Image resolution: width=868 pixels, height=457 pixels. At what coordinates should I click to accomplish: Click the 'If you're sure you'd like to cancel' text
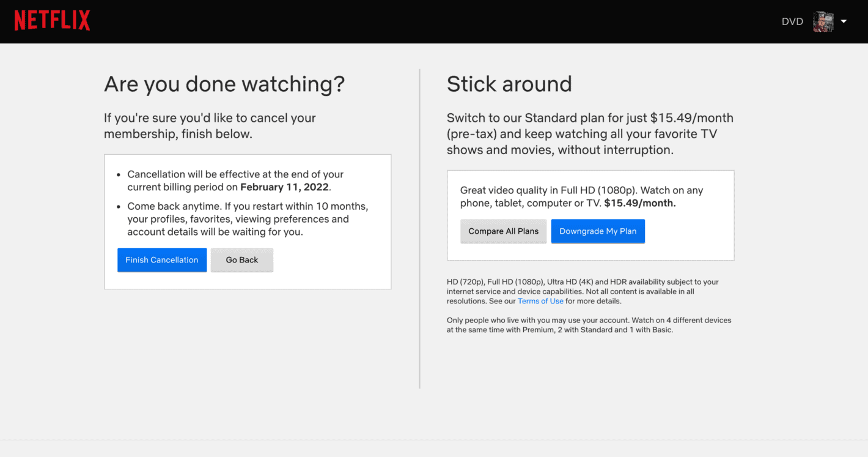[x=210, y=125]
